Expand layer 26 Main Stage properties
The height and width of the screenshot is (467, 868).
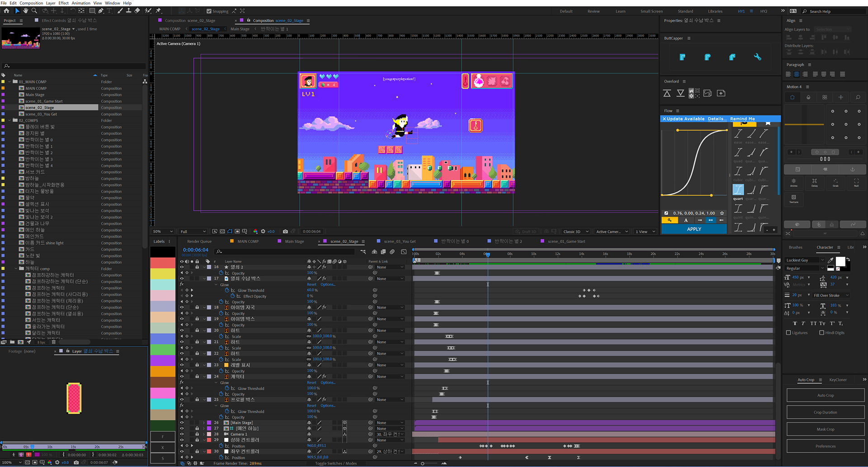[204, 423]
